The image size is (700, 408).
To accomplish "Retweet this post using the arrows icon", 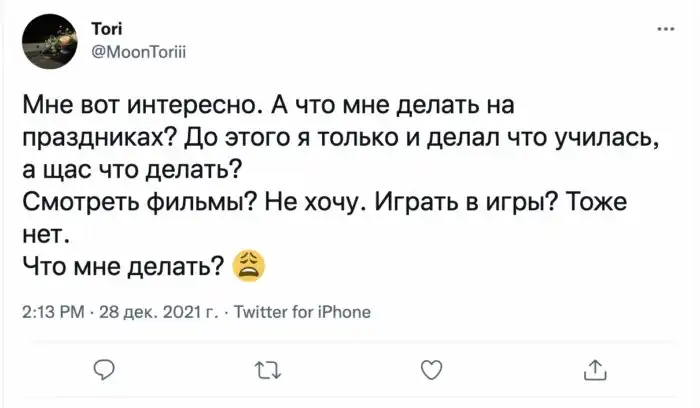I will click(268, 371).
